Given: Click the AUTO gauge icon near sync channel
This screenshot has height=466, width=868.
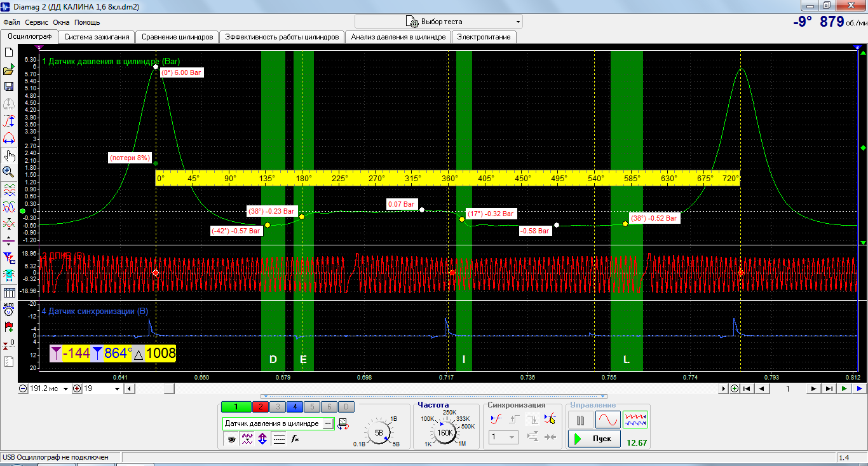Looking at the screenshot, I should tap(9, 310).
